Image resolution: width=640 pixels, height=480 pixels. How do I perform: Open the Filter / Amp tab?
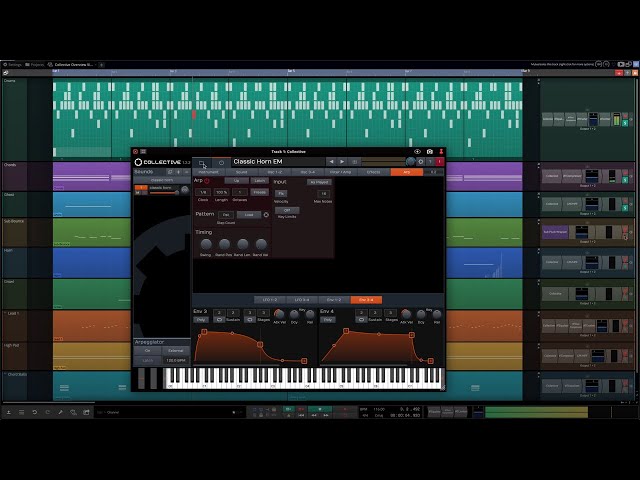point(340,172)
